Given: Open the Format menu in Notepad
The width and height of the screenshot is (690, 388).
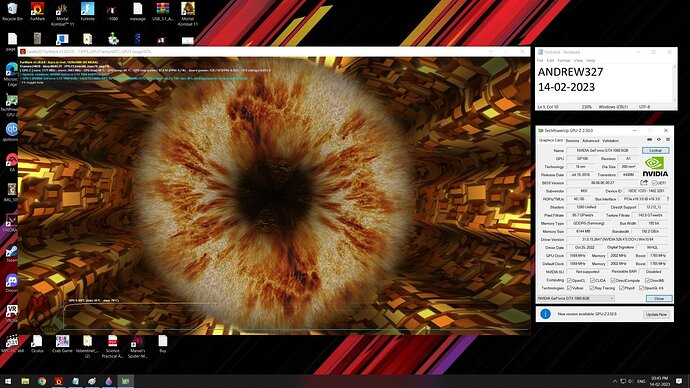Looking at the screenshot, I should (564, 60).
